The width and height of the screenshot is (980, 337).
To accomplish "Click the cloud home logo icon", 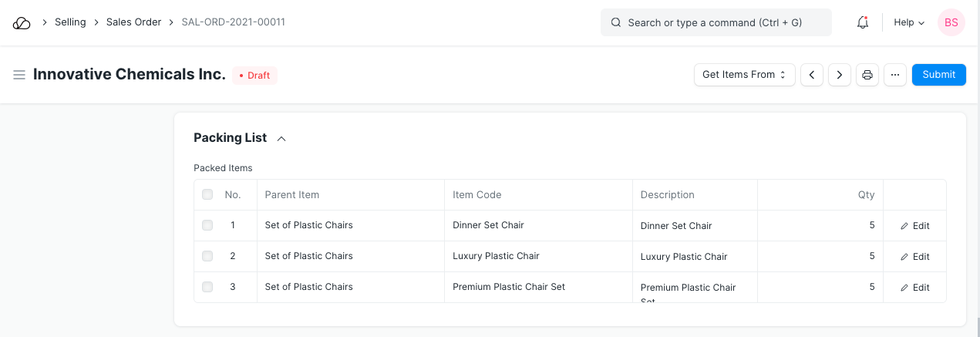I will [x=22, y=23].
